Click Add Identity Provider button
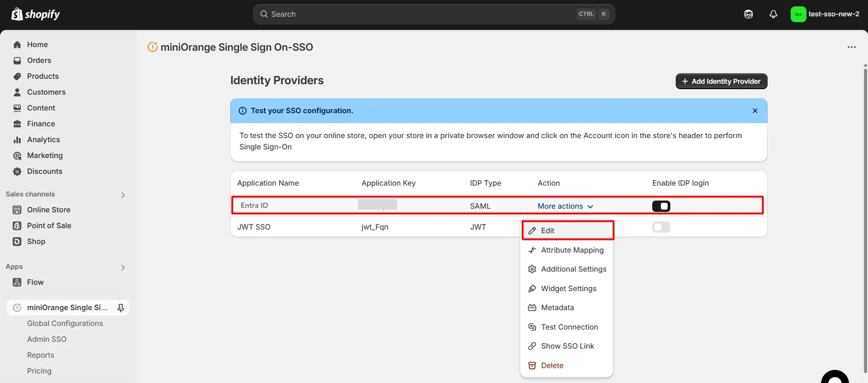This screenshot has width=868, height=383. (x=721, y=81)
